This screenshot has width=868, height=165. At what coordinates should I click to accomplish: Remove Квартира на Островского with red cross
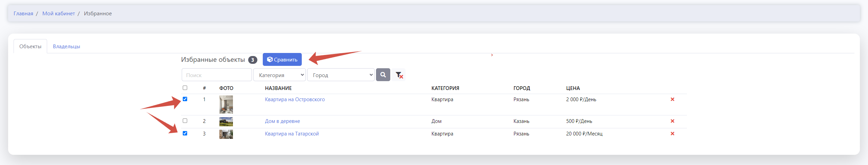(x=672, y=99)
